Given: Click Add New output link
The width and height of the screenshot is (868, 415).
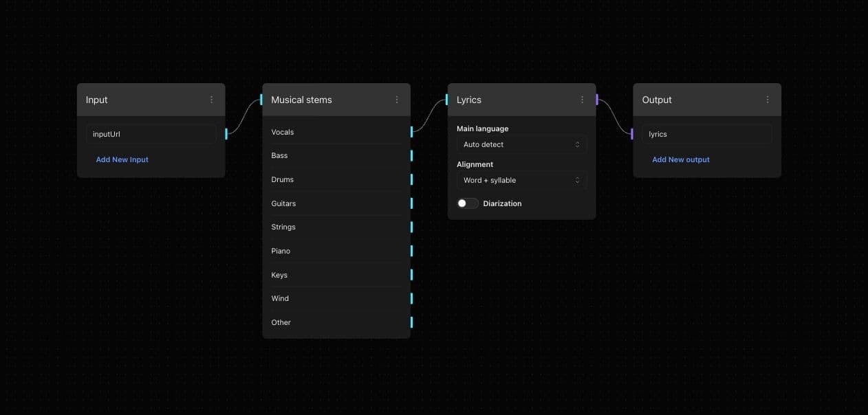Looking at the screenshot, I should click(x=680, y=159).
